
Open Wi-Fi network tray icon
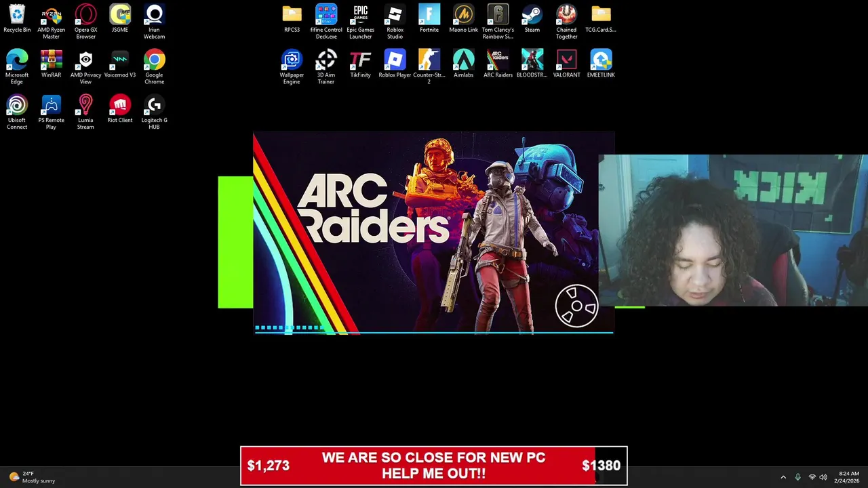point(812,477)
